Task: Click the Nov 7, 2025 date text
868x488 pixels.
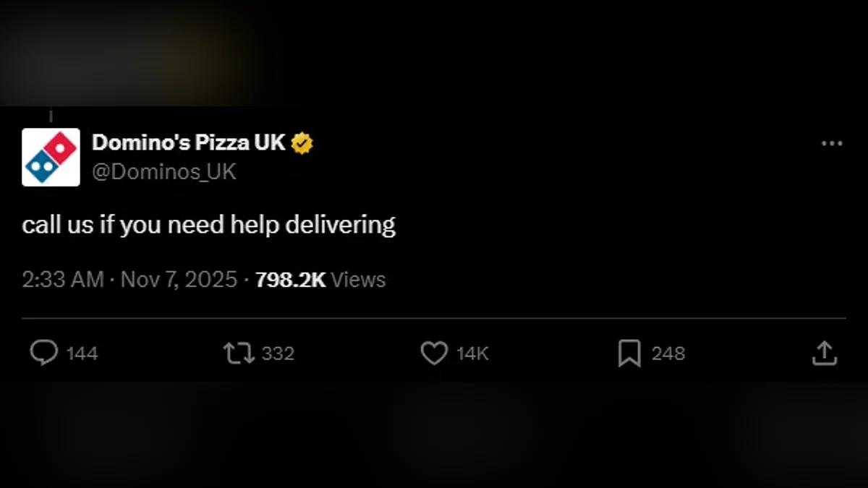Action: 179,280
